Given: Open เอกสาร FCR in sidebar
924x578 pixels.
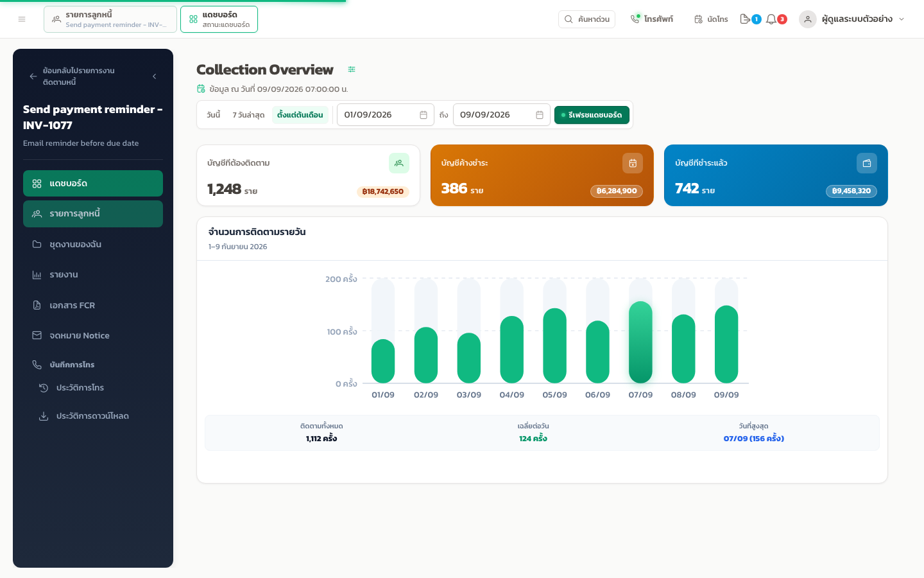Looking at the screenshot, I should [93, 305].
